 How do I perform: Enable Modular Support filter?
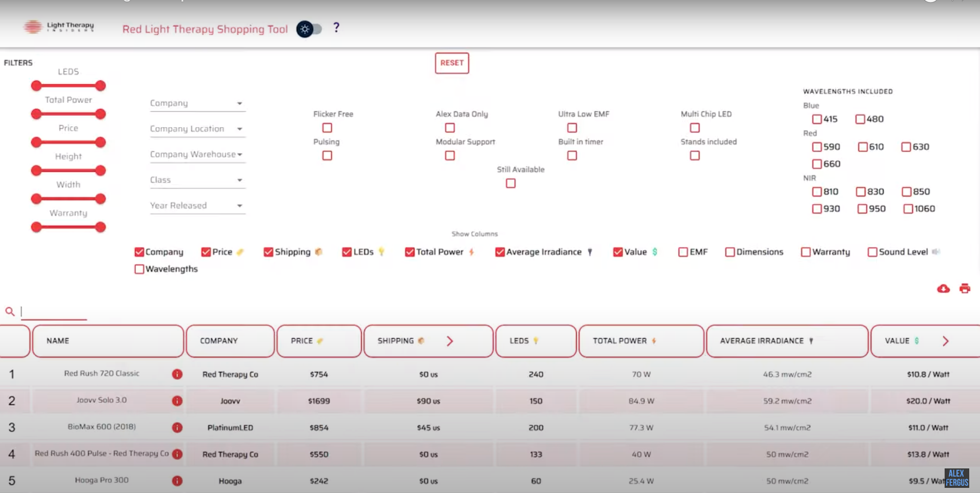tap(450, 155)
